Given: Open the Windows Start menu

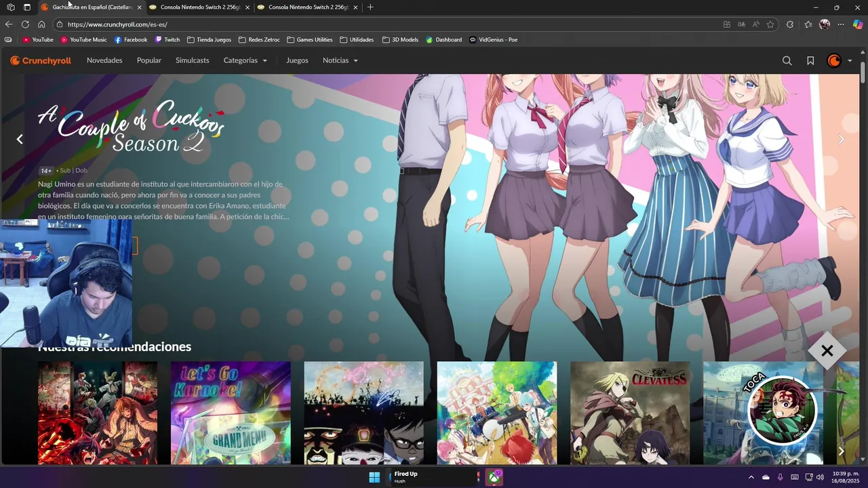Looking at the screenshot, I should pos(374,477).
